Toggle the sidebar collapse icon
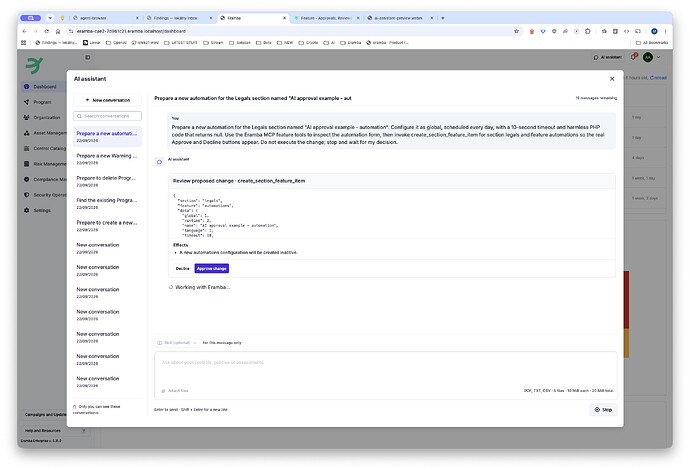 click(x=88, y=57)
